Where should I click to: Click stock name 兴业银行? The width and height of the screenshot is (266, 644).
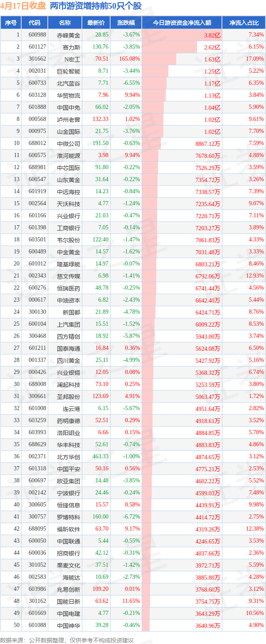point(69,216)
